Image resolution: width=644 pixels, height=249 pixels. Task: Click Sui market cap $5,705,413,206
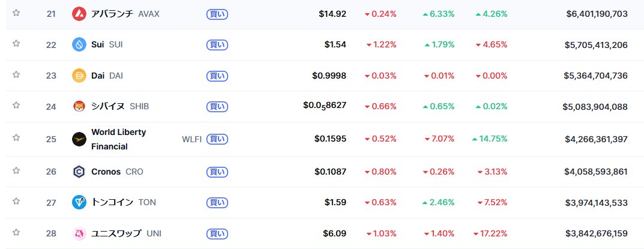coord(596,44)
